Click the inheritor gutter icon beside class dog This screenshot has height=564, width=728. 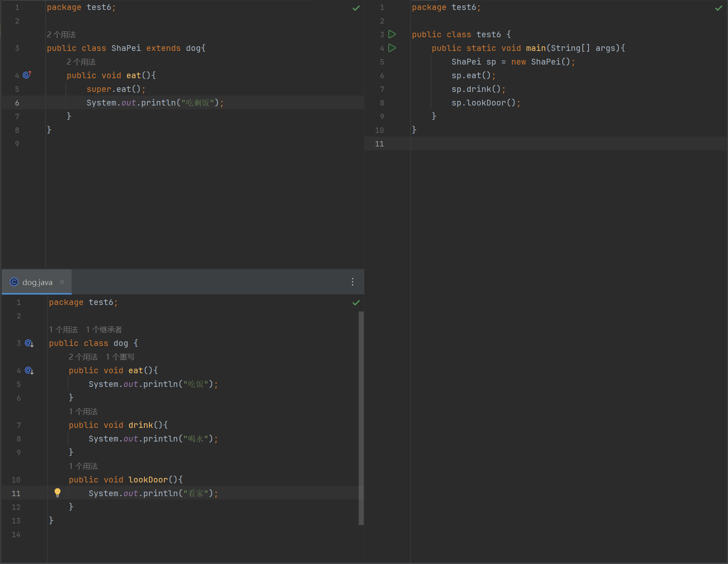(x=29, y=343)
